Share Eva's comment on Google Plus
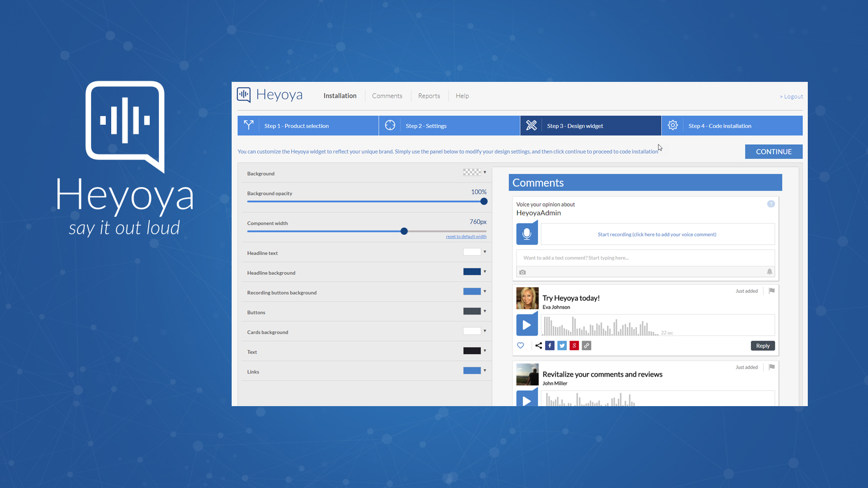This screenshot has height=488, width=868. [574, 345]
